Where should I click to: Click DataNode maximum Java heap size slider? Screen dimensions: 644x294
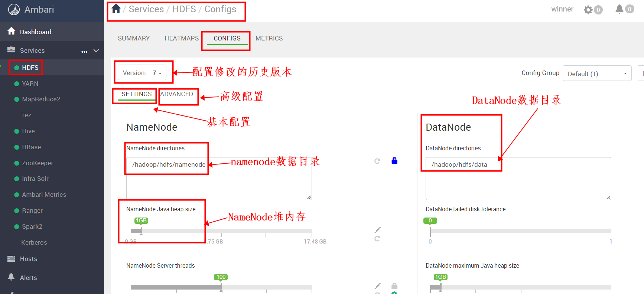520,287
